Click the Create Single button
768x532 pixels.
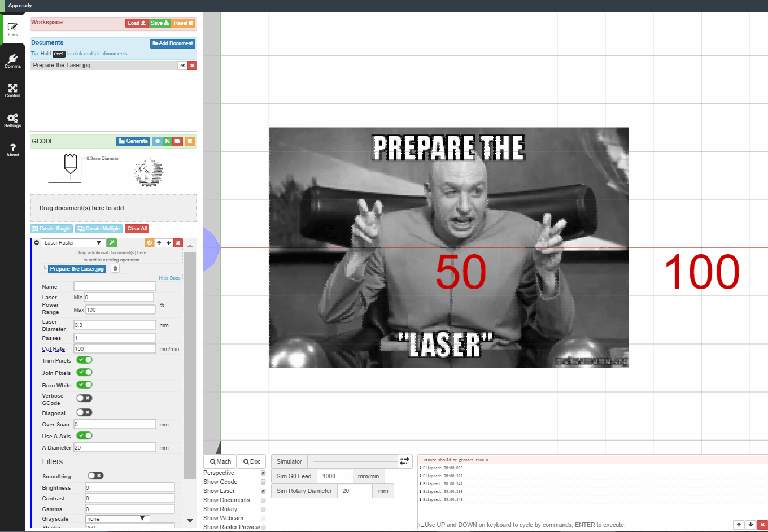click(x=51, y=229)
